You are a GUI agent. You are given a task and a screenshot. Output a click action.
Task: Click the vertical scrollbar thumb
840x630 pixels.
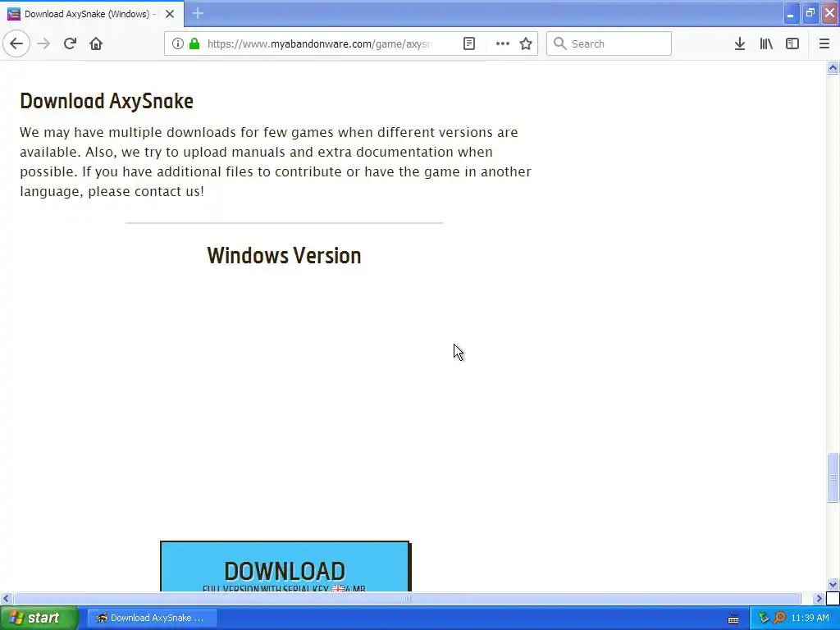[833, 477]
